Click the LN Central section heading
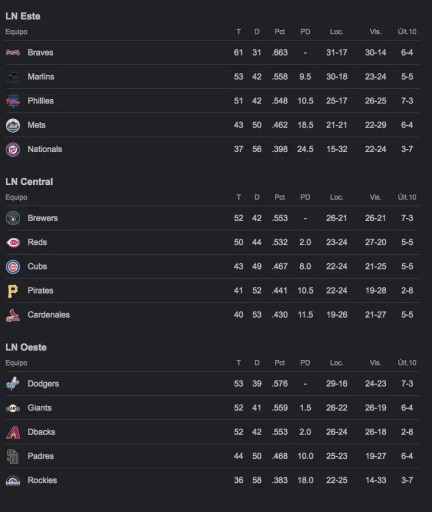Screen dimensions: 432x512 point(29,182)
